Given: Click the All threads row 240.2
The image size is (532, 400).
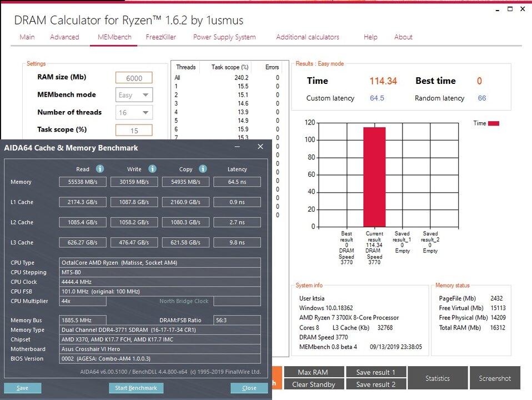Looking at the screenshot, I should (228, 78).
